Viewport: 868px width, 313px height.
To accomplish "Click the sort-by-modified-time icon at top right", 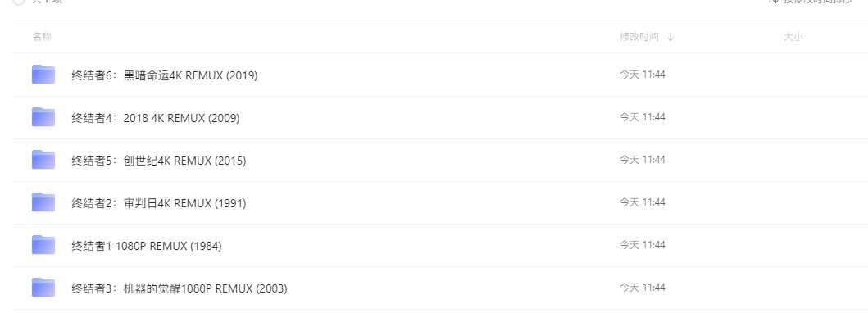I will 775,2.
